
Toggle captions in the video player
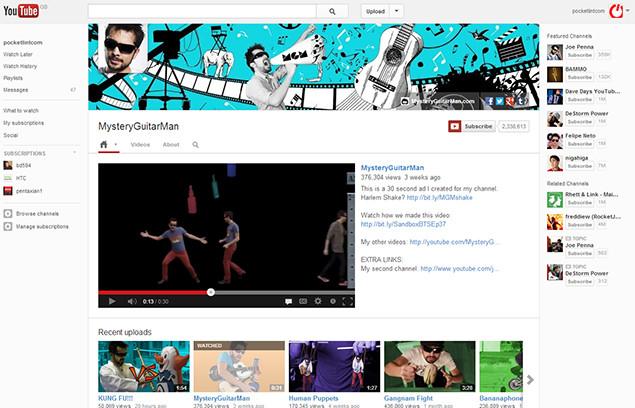(289, 301)
